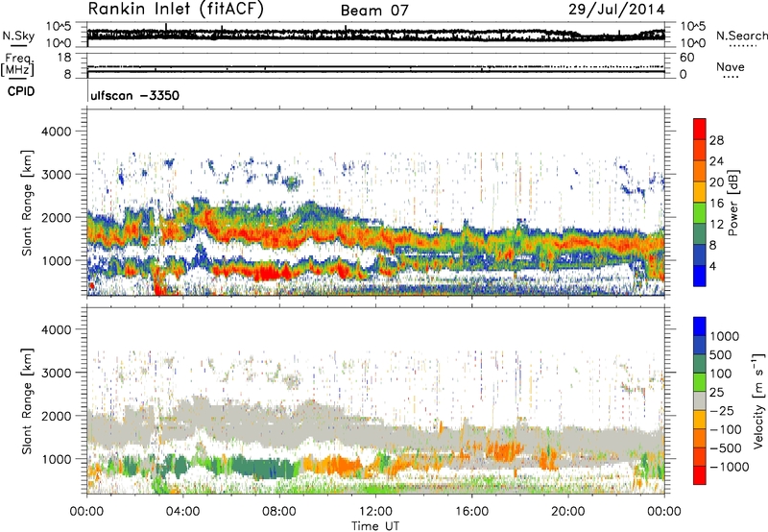The height and width of the screenshot is (532, 768).
Task: Click the 'Time UT' axis title
Action: click(x=375, y=525)
